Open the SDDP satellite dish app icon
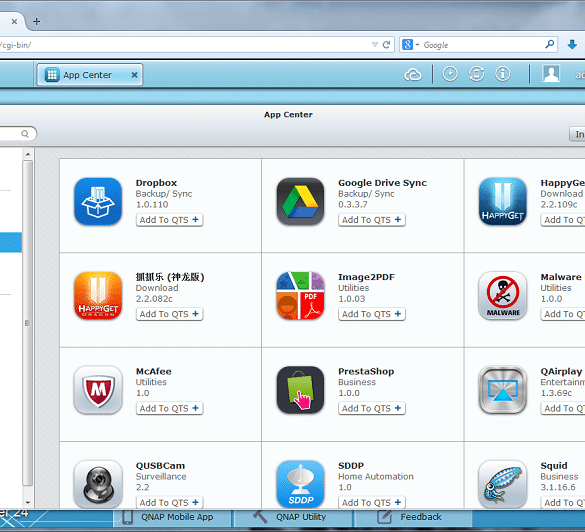 coord(300,484)
